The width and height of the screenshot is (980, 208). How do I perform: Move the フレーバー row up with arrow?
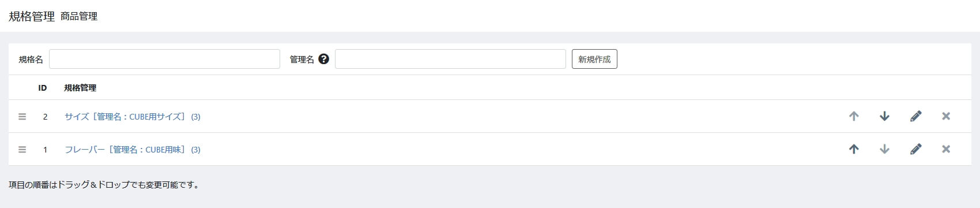854,149
